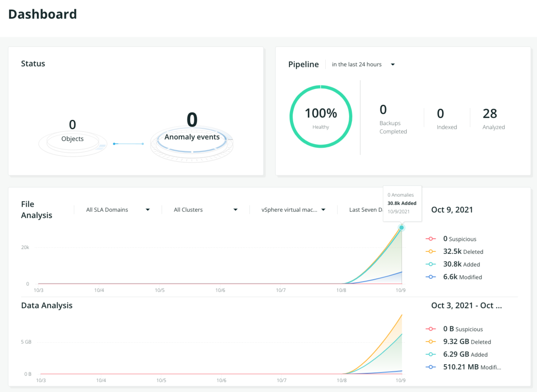The image size is (537, 392).
Task: Open the vSphere virtual machine type dropdown
Action: coord(294,210)
